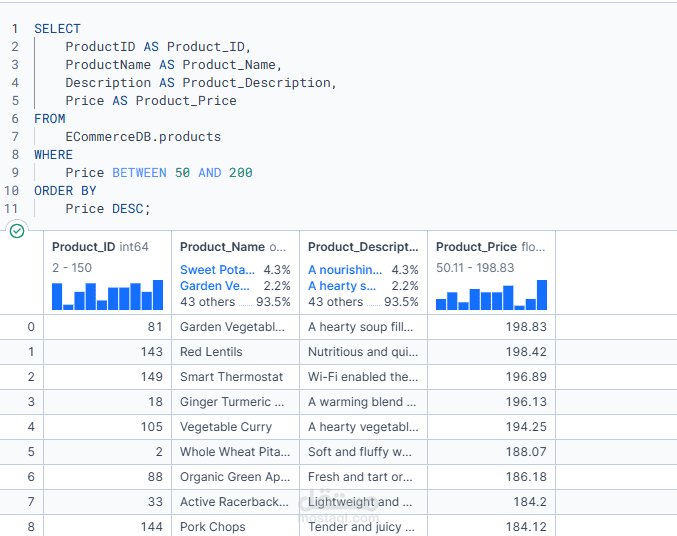677x536 pixels.
Task: Click 'Organic Green Ap...' product name cell
Action: click(235, 477)
